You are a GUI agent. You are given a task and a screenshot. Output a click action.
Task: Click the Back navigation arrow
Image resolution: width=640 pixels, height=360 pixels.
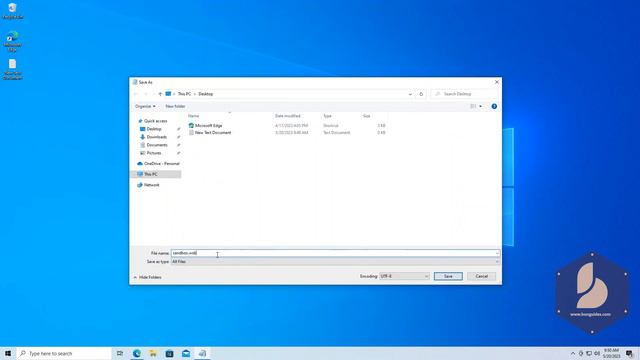[x=136, y=94]
